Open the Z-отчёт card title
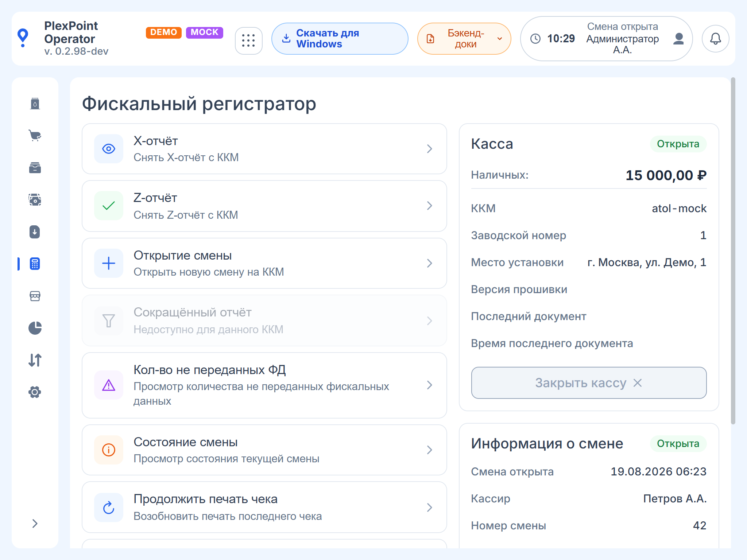This screenshot has height=560, width=747. pos(155,198)
